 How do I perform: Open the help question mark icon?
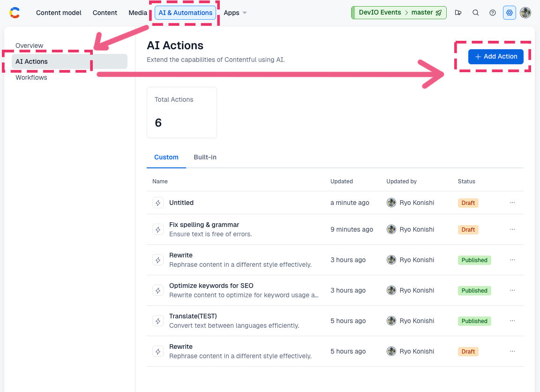[493, 13]
